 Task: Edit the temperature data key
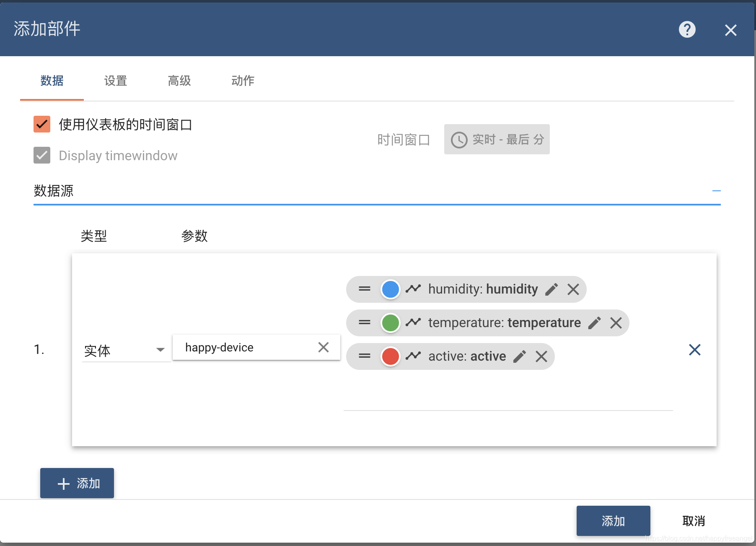tap(595, 322)
